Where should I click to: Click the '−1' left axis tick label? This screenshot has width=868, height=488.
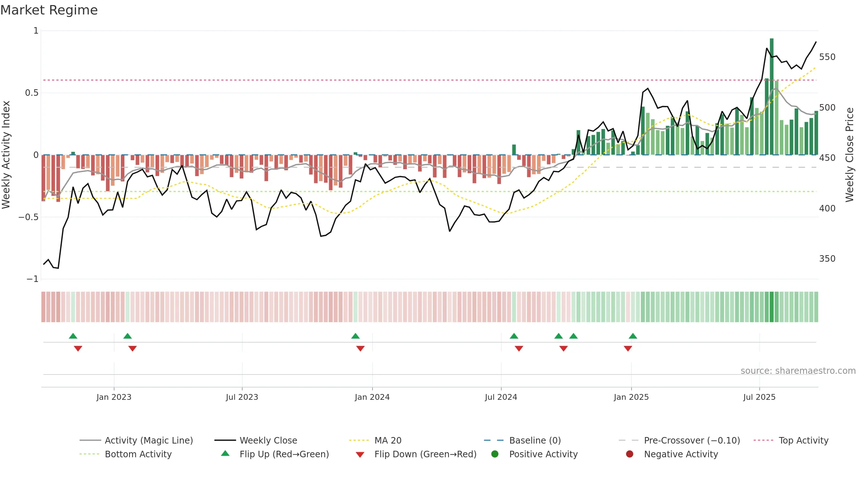point(32,279)
